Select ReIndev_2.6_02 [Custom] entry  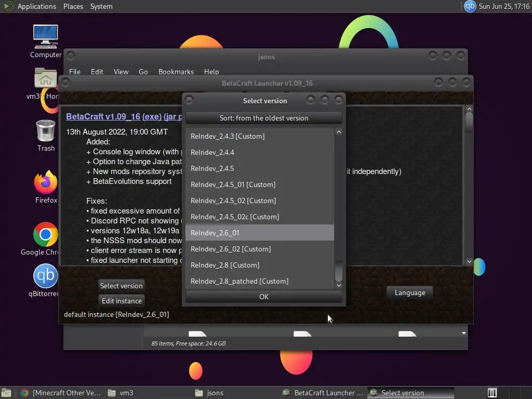[x=260, y=249]
